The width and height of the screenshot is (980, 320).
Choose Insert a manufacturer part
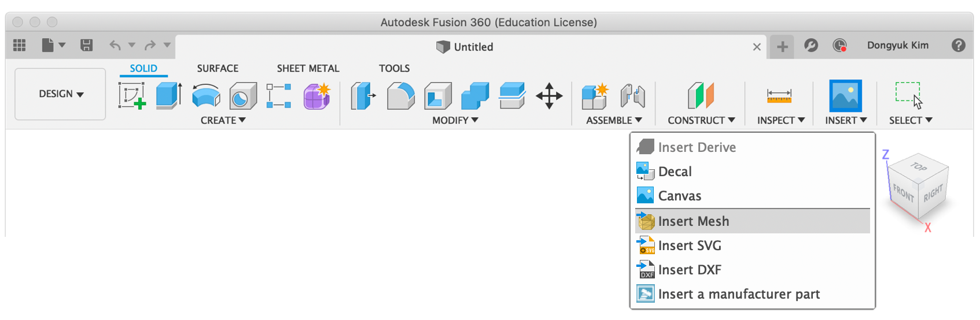[x=753, y=294]
